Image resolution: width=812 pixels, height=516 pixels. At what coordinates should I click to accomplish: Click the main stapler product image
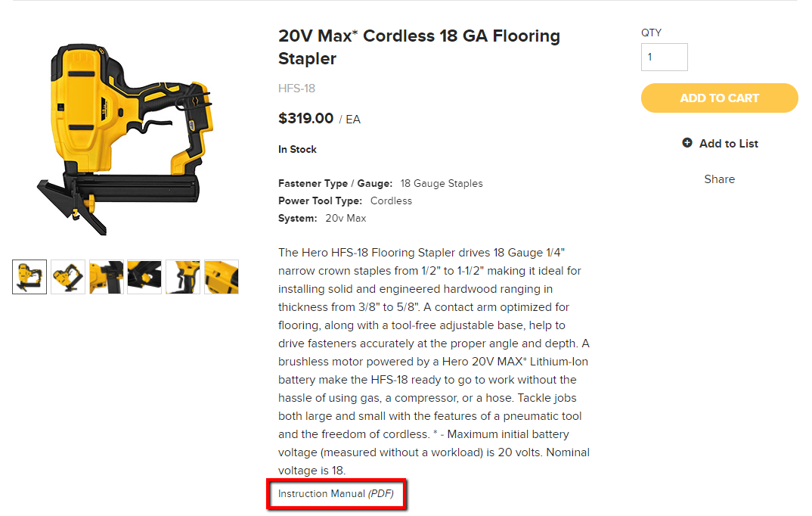pos(126,139)
